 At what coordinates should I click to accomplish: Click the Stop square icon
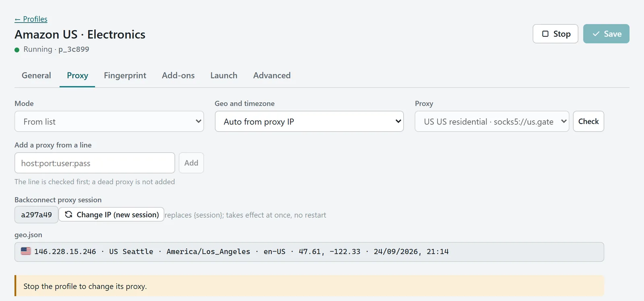pyautogui.click(x=545, y=34)
